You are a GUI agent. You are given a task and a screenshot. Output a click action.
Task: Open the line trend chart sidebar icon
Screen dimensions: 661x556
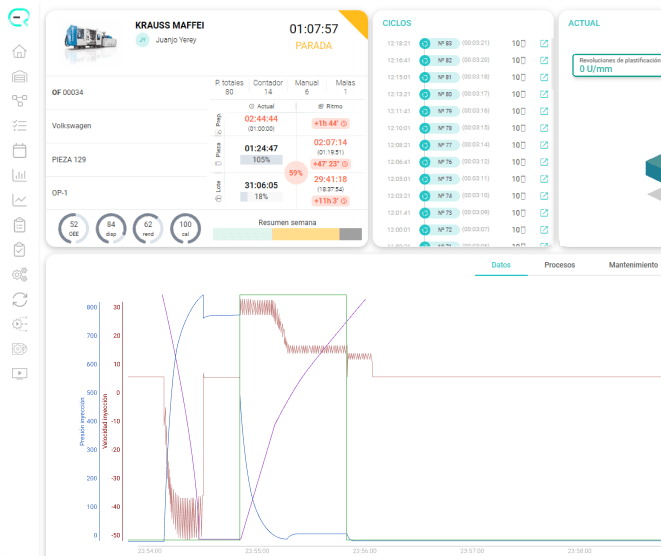point(19,200)
